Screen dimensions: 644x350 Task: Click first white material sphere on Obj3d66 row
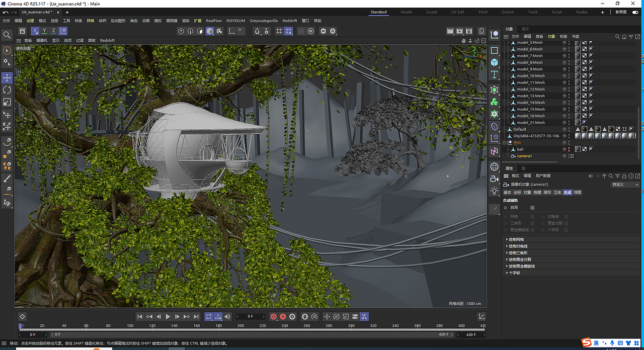point(578,136)
